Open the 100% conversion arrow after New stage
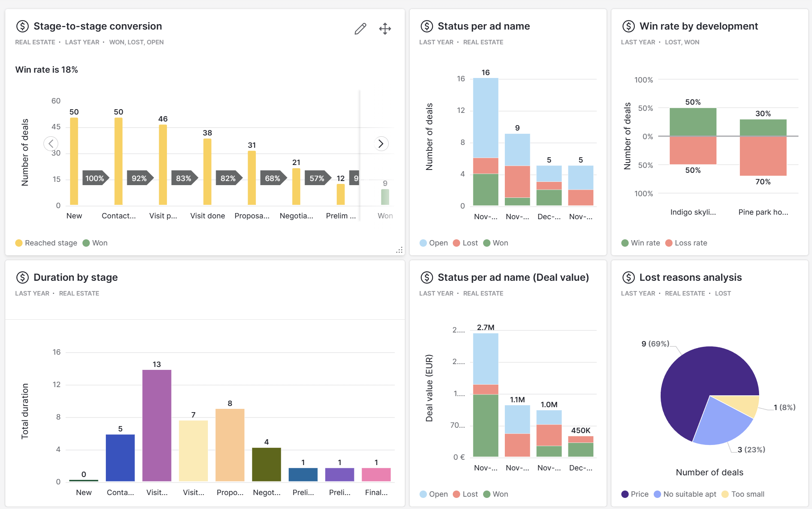812x509 pixels. (95, 178)
